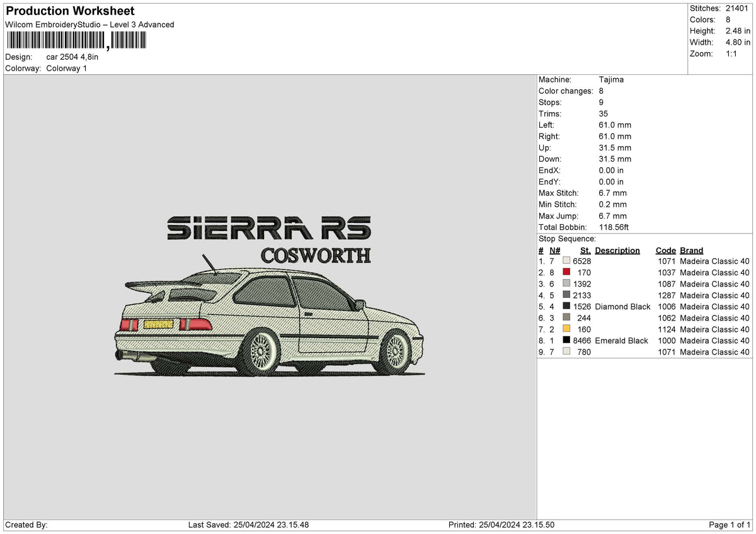Image resolution: width=756 pixels, height=534 pixels.
Task: Click design name 'car 2504 4,8in'
Action: pyautogui.click(x=72, y=57)
